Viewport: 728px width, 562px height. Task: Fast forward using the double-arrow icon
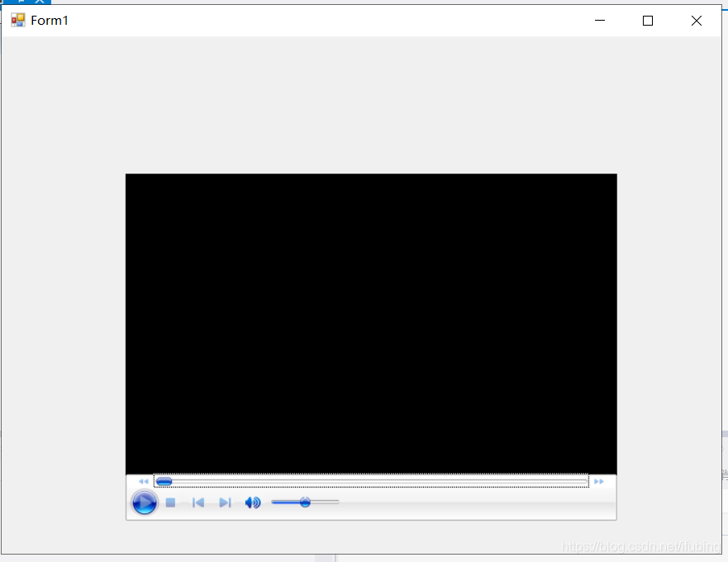(599, 482)
